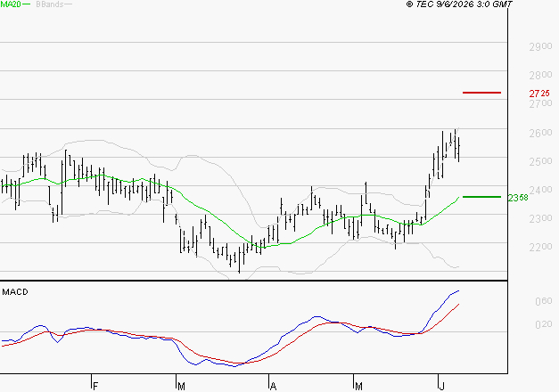Click the 020 MACD axis label
Image resolution: width=559 pixels, height=392 pixels.
(x=544, y=324)
